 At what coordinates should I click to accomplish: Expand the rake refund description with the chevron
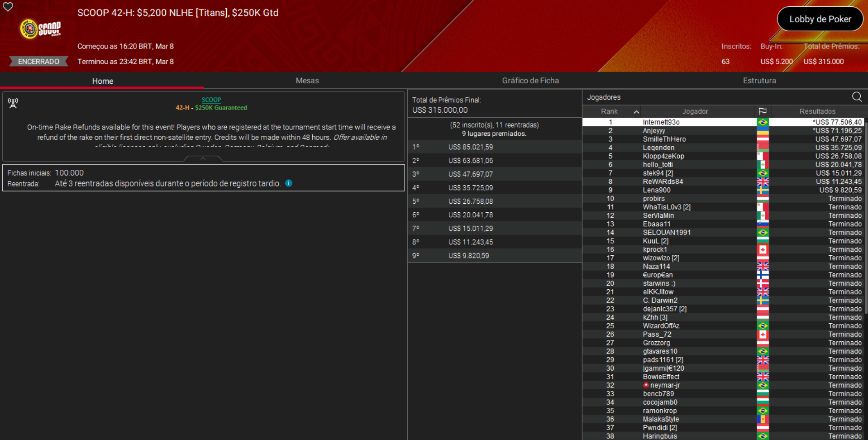click(x=203, y=159)
